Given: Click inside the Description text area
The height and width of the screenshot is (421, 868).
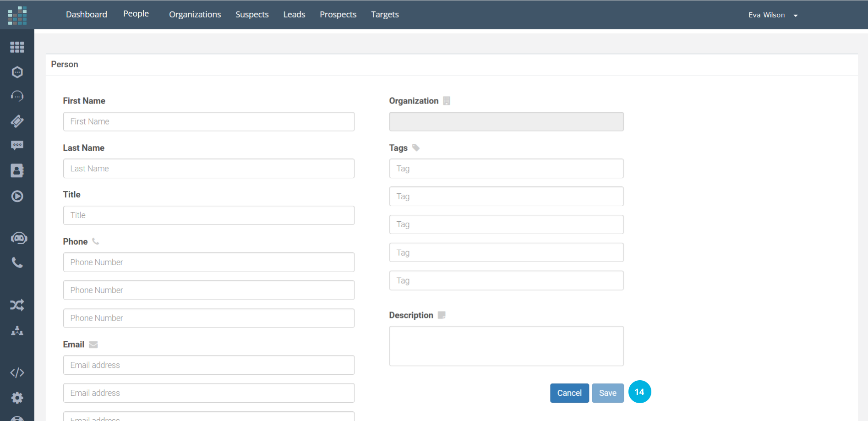Looking at the screenshot, I should click(507, 346).
